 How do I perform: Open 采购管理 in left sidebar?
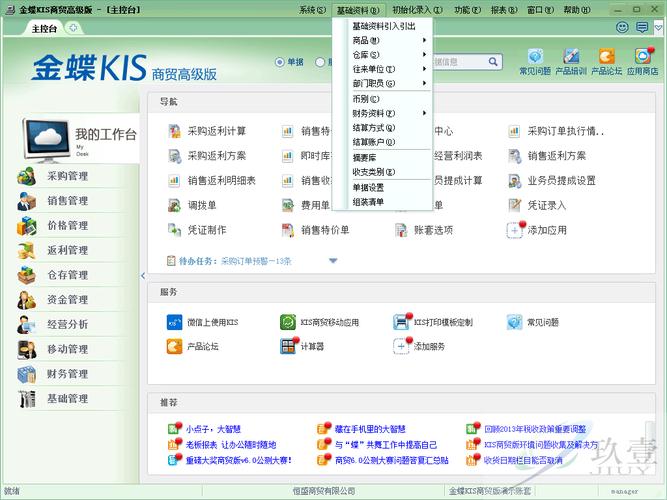point(67,176)
